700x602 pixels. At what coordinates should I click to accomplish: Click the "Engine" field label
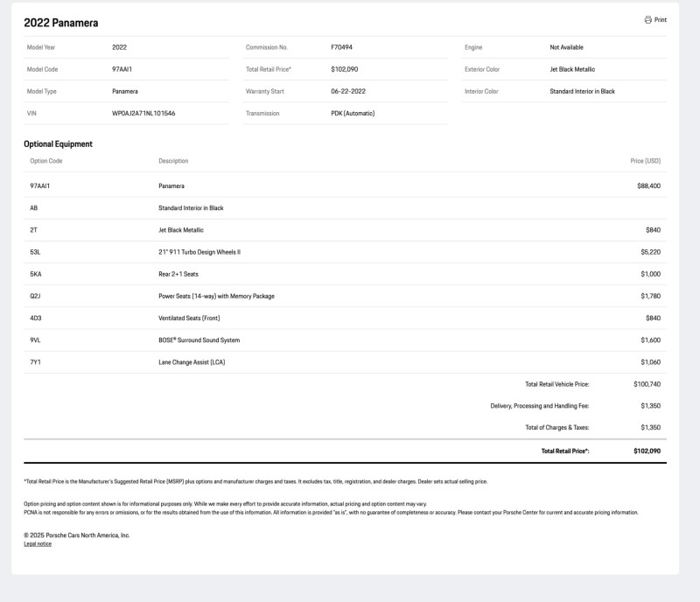[473, 47]
